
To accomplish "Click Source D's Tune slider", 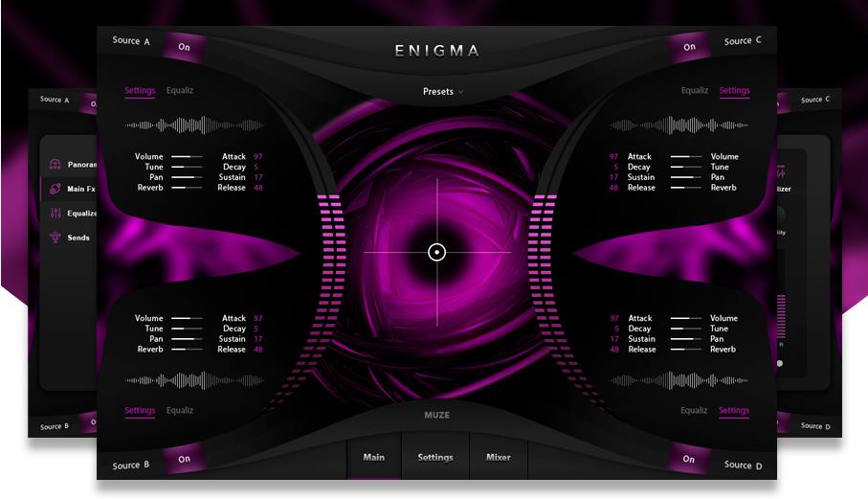I will point(686,329).
